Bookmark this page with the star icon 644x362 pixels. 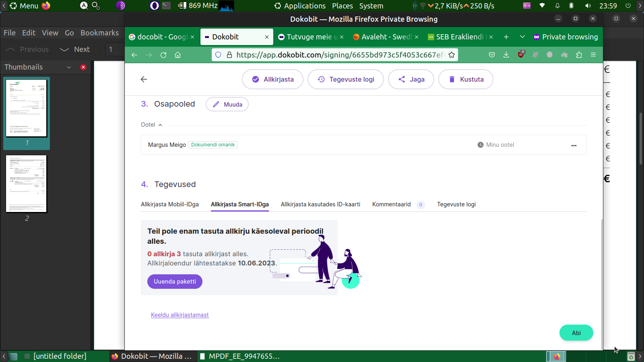452,55
